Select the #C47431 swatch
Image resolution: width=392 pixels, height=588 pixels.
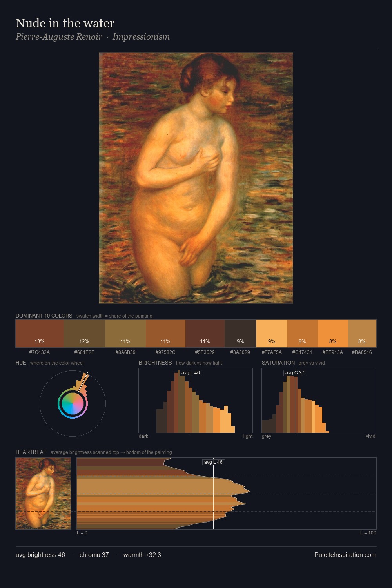click(302, 334)
